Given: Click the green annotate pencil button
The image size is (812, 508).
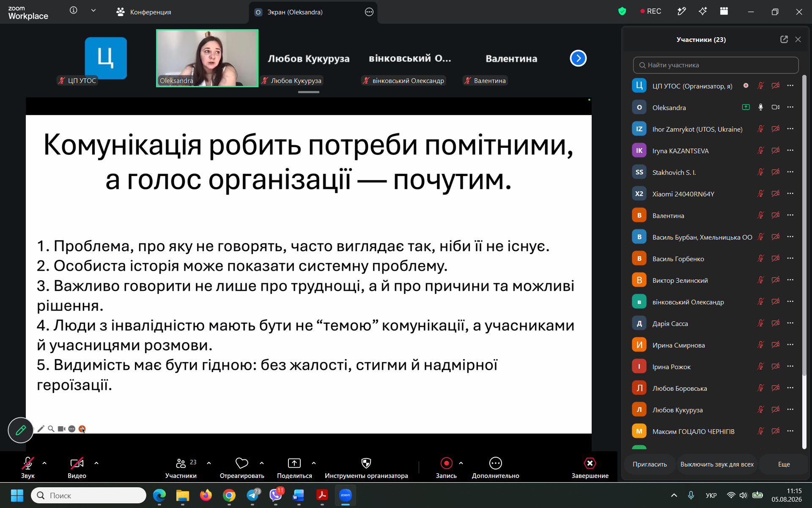Looking at the screenshot, I should coord(21,430).
